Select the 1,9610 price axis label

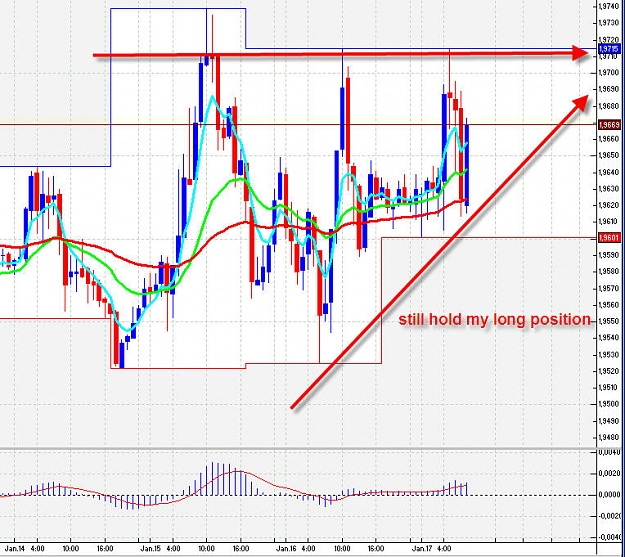pos(610,221)
